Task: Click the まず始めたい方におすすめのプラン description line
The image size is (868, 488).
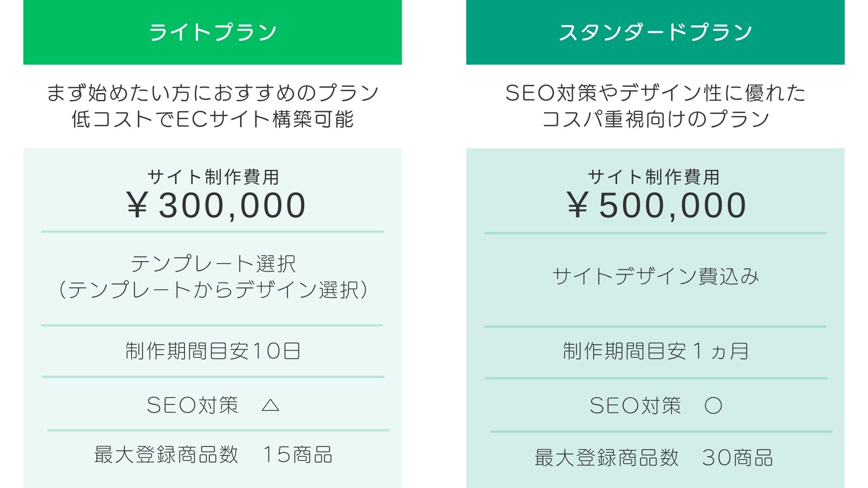Action: coord(213,93)
